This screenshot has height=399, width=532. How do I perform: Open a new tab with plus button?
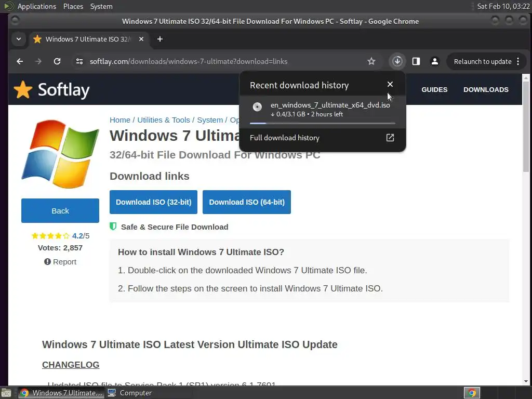160,39
